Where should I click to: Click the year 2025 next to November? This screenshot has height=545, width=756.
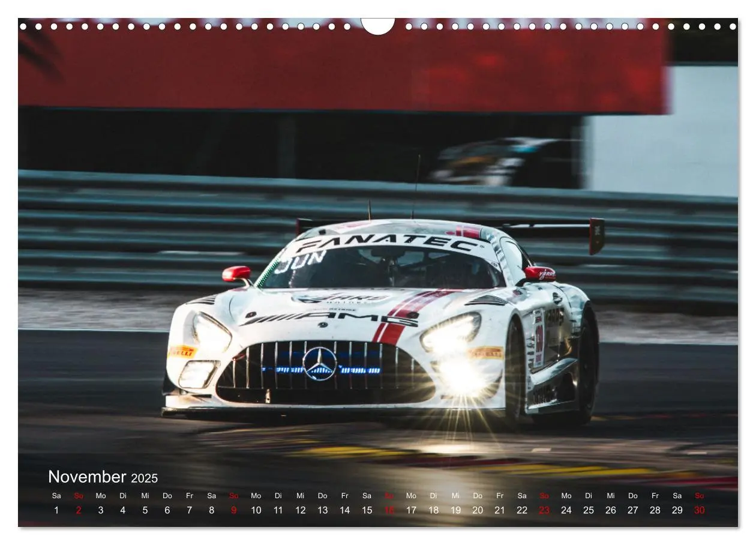click(x=145, y=478)
